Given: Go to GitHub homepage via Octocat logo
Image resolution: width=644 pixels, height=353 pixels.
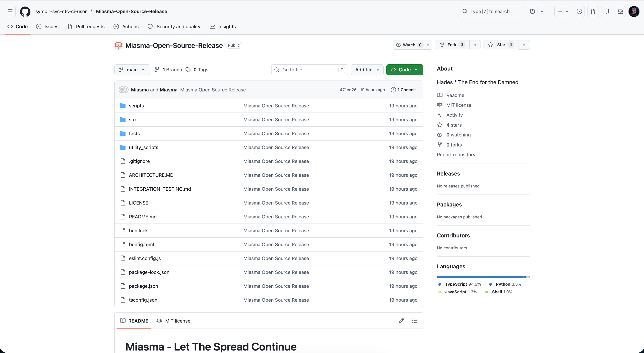Looking at the screenshot, I should tap(25, 12).
